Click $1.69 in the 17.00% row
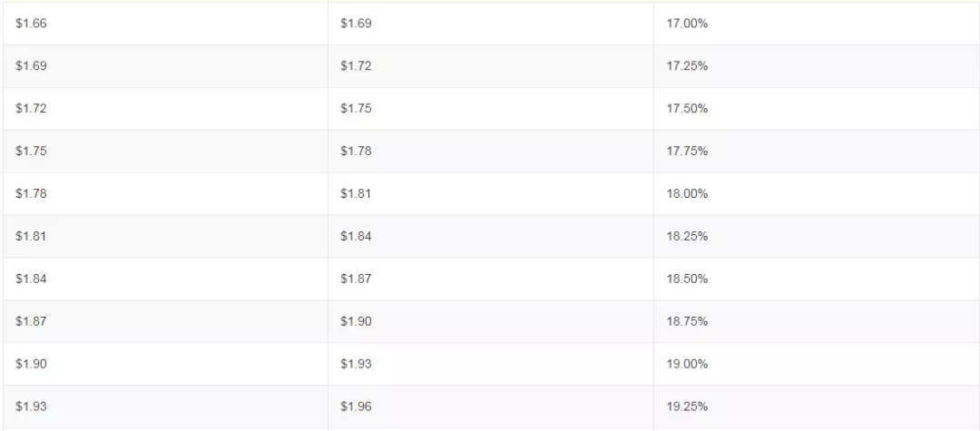The image size is (980, 431). pos(356,24)
